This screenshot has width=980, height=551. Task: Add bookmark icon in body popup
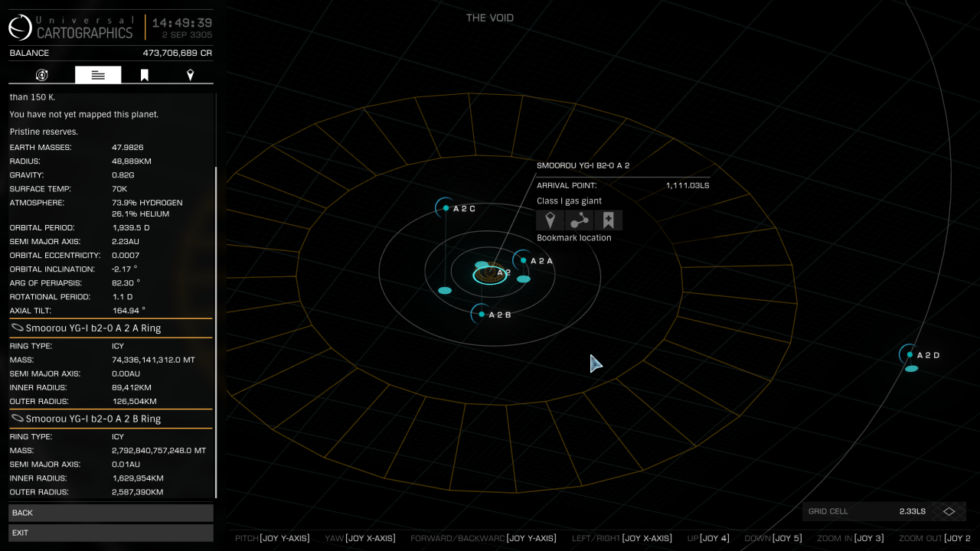coord(609,220)
